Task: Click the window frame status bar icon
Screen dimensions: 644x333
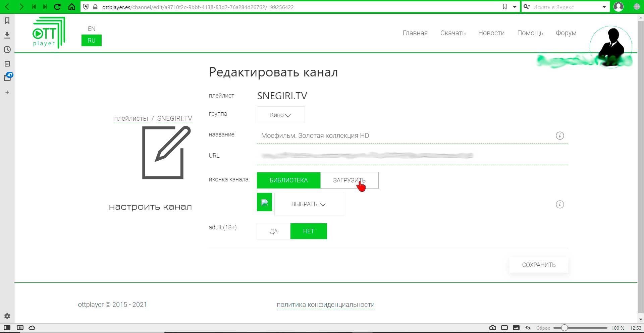Action: (x=504, y=328)
